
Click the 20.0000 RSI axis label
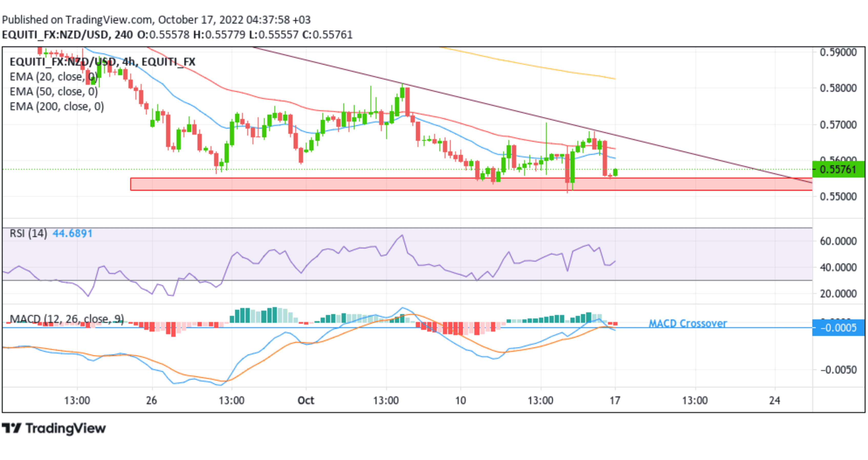click(x=838, y=294)
